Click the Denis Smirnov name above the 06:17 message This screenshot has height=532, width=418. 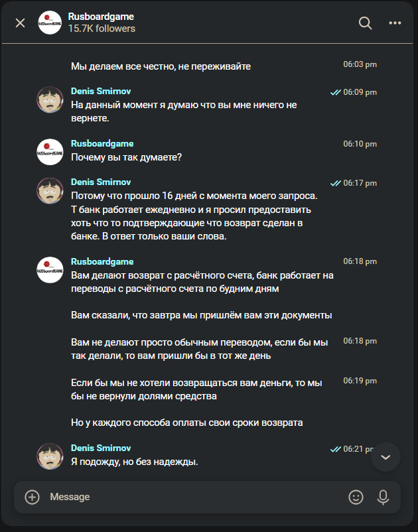(x=101, y=182)
